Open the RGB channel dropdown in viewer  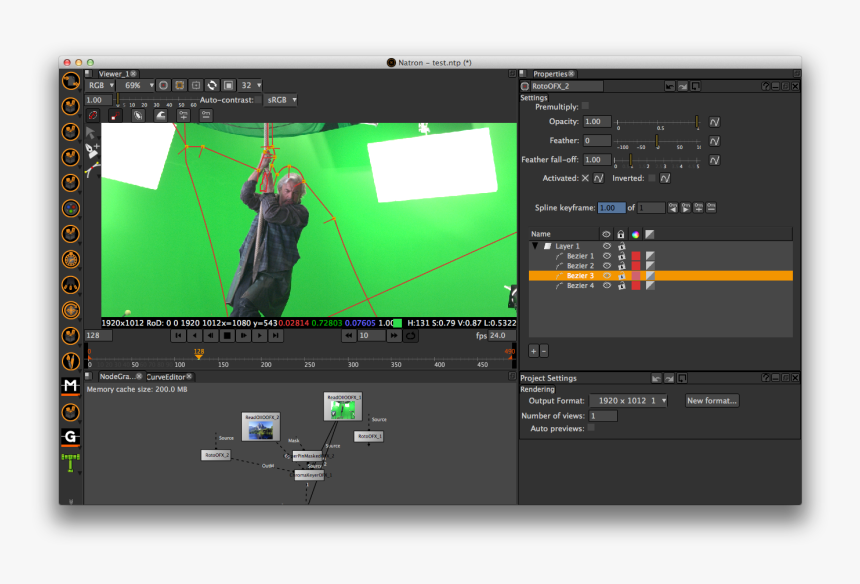[98, 85]
